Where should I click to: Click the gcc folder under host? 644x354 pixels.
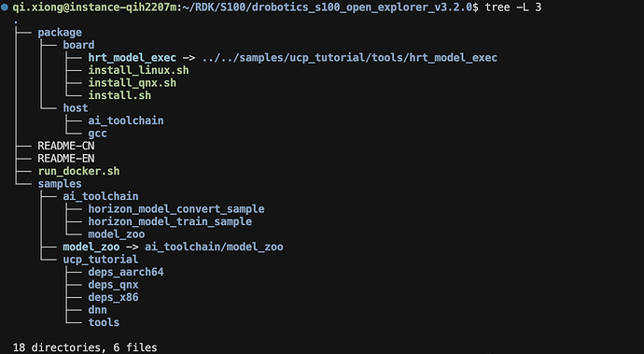click(97, 134)
